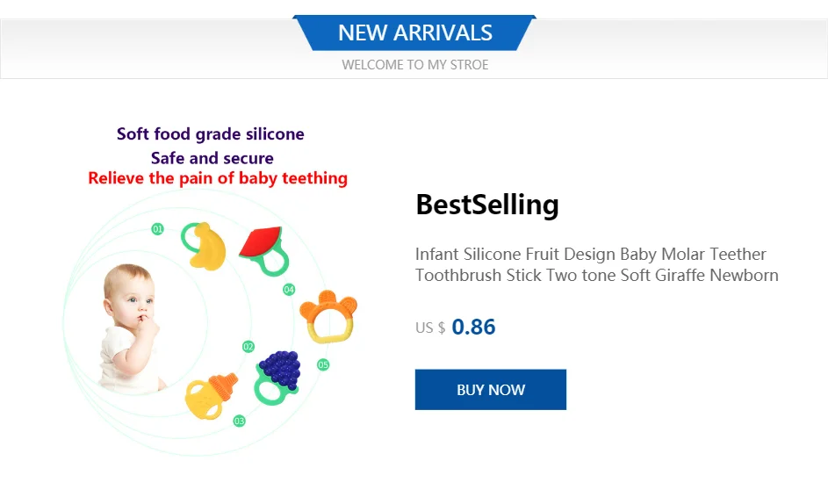Open the NEW ARRIVALS banner tab
The image size is (828, 504).
pyautogui.click(x=414, y=33)
